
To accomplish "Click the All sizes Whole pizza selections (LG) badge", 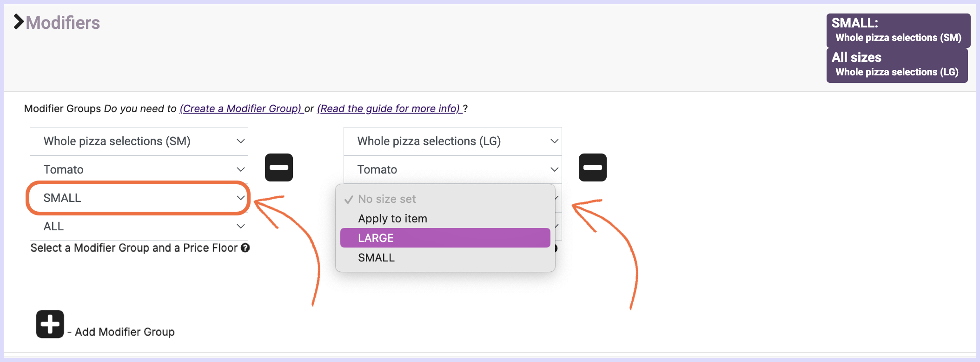I will pos(897,65).
